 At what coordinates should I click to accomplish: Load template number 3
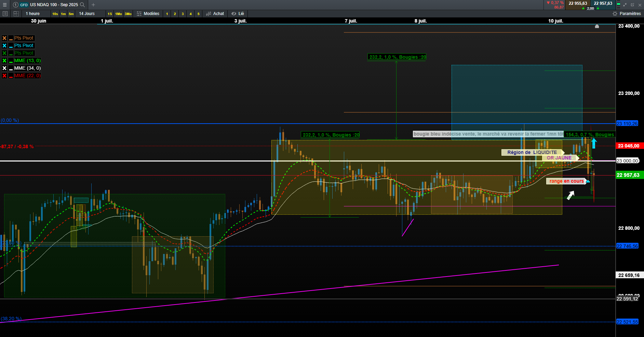(x=183, y=14)
